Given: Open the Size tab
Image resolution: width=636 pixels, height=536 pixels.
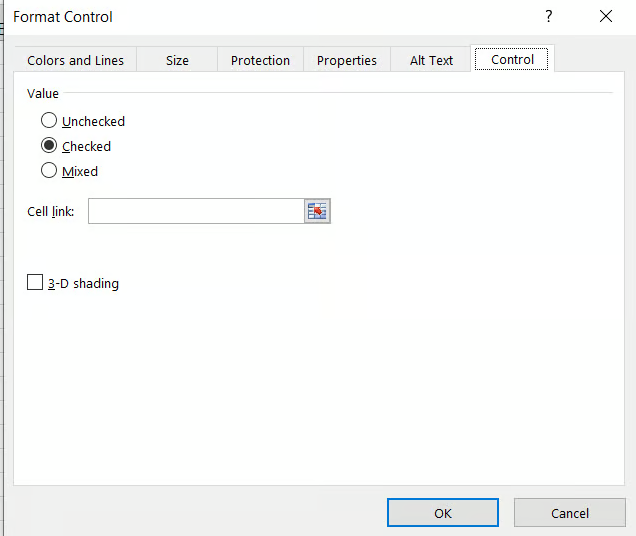Looking at the screenshot, I should pos(177,60).
